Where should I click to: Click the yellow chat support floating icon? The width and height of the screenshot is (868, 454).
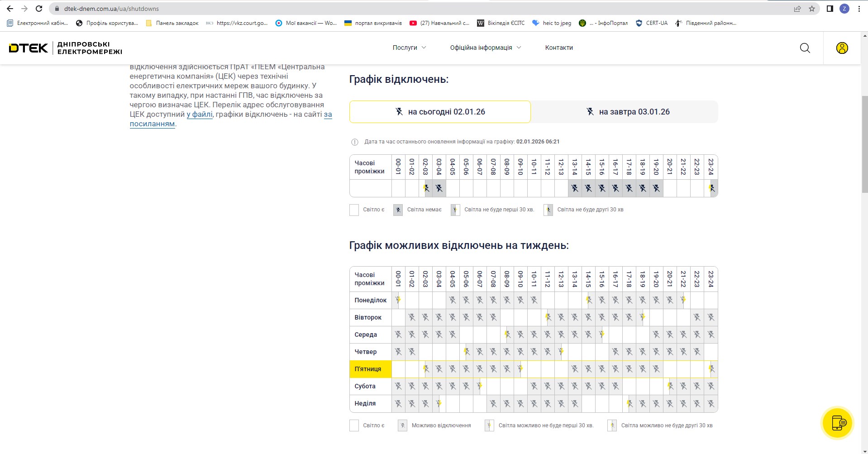838,423
